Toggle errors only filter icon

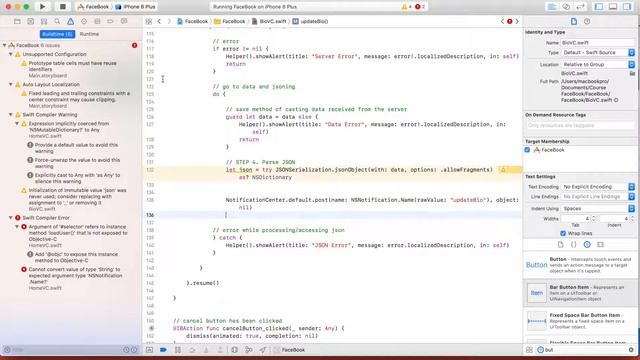coord(134,350)
